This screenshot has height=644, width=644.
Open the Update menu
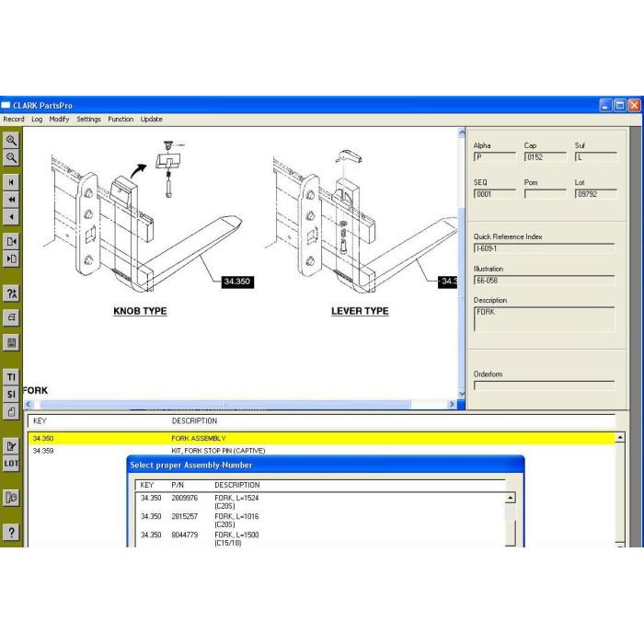coord(152,119)
